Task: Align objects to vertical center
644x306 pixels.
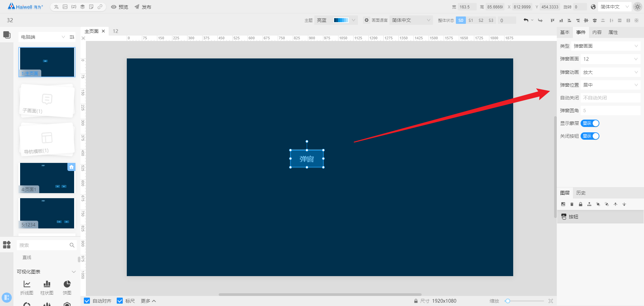Action: coord(586,20)
